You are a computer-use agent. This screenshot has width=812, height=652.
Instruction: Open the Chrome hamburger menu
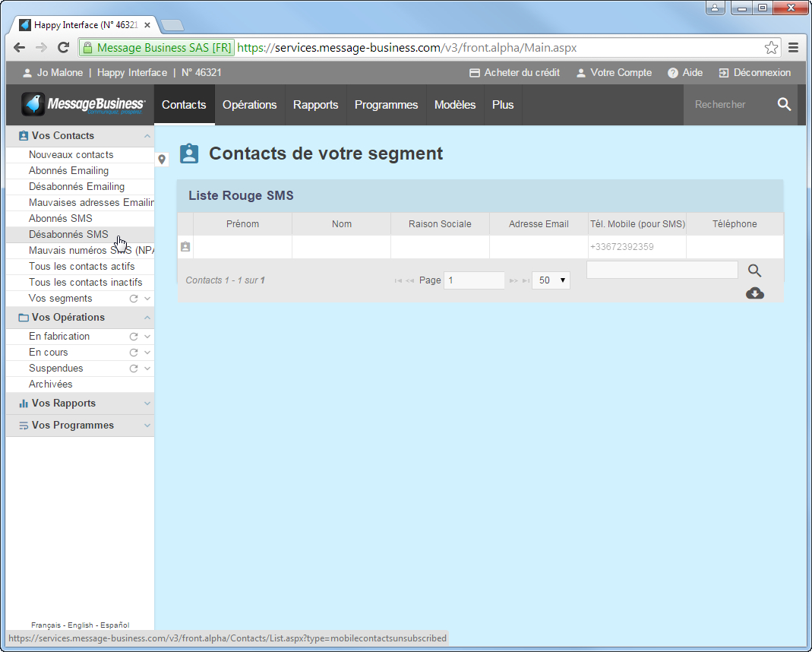pos(793,48)
